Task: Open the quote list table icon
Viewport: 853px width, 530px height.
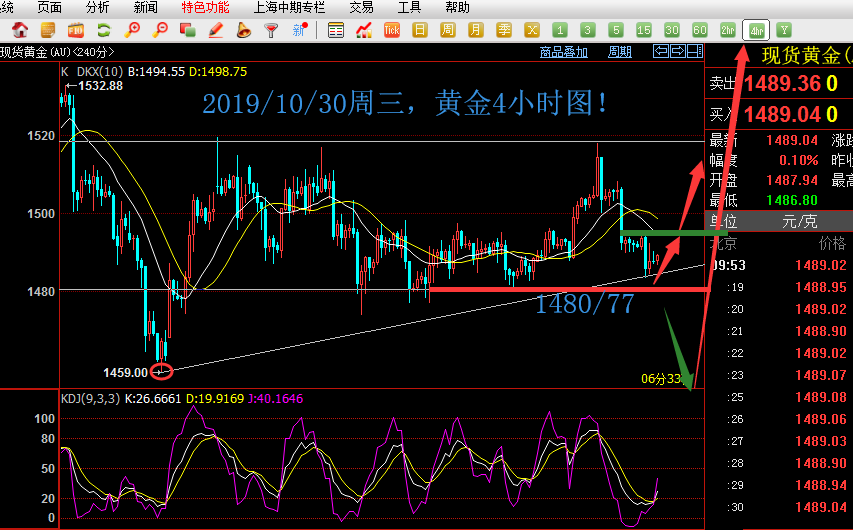Action: [x=336, y=30]
